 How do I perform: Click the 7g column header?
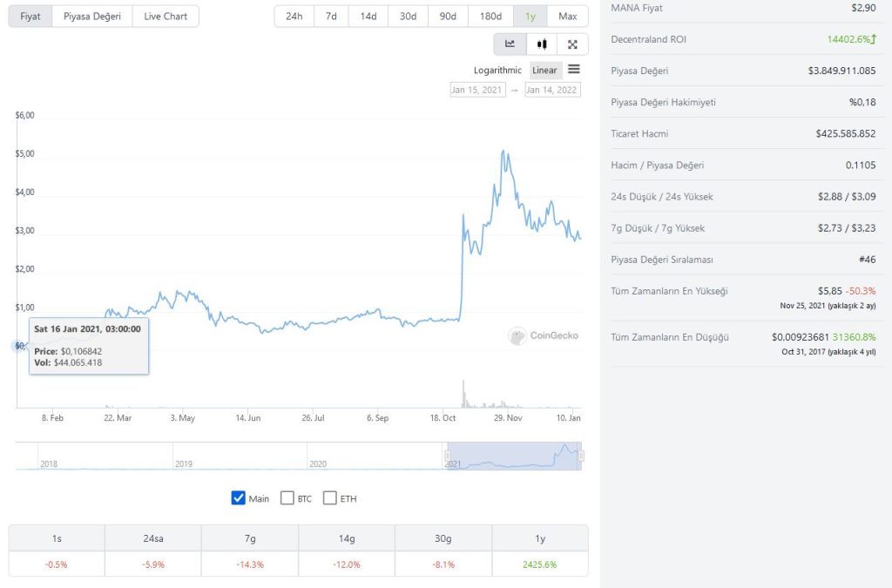tap(250, 538)
